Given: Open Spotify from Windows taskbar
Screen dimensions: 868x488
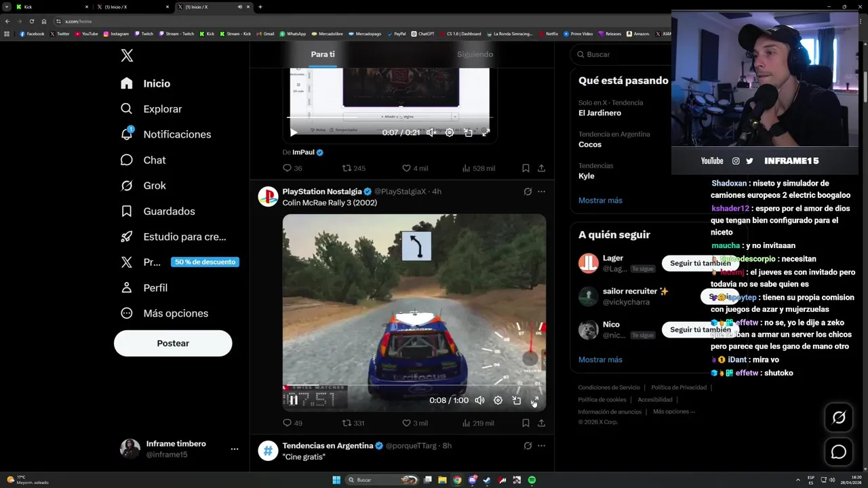Looking at the screenshot, I should point(532,480).
